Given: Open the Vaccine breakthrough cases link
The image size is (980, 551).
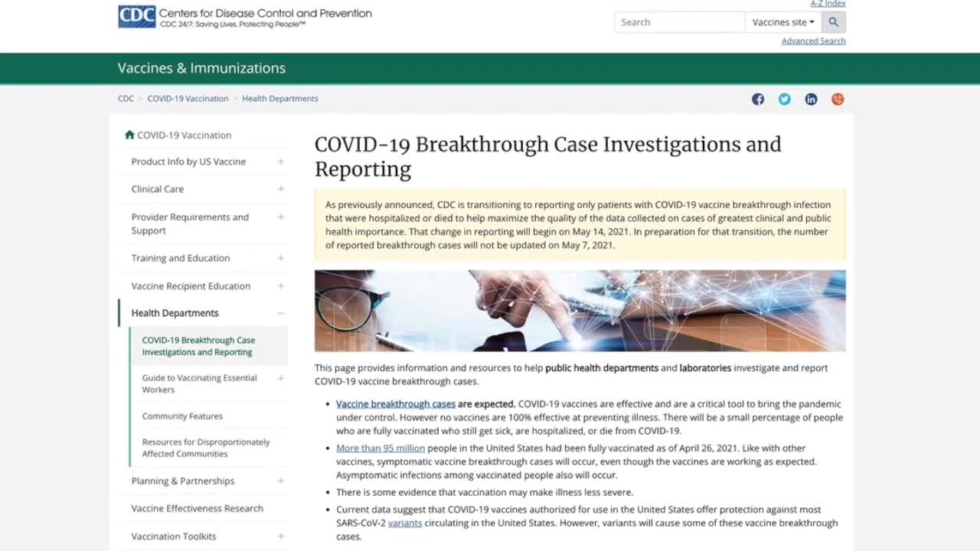Looking at the screenshot, I should (395, 404).
